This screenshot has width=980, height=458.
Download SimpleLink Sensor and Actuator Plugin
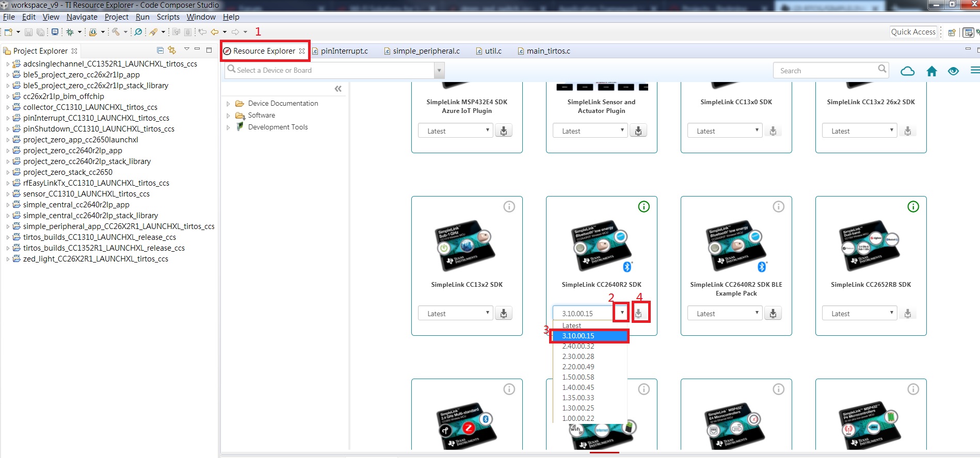point(638,130)
